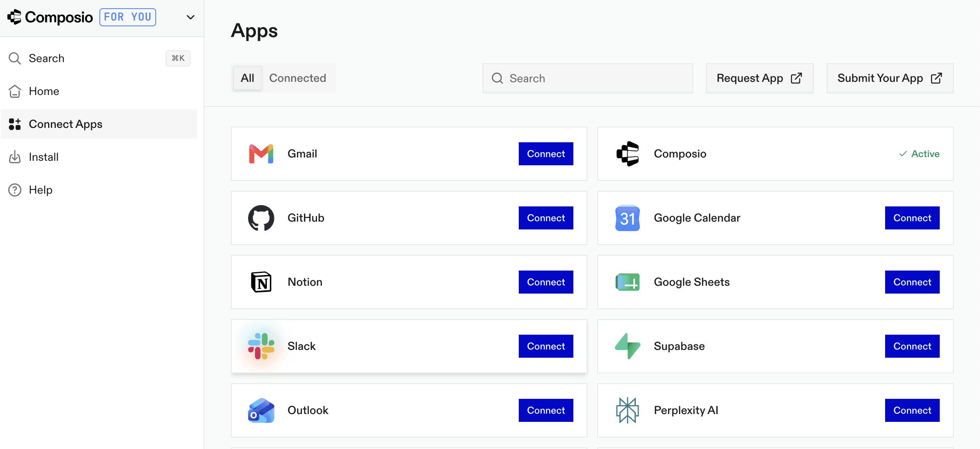Click the GitHub app name

point(306,218)
